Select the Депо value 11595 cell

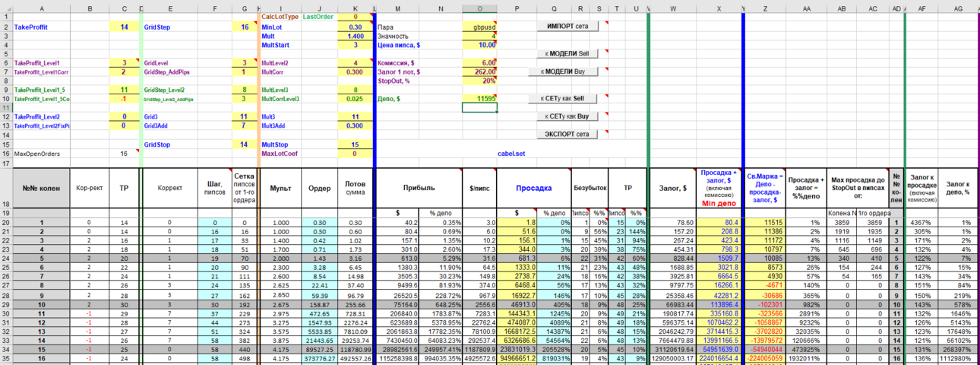tap(479, 99)
